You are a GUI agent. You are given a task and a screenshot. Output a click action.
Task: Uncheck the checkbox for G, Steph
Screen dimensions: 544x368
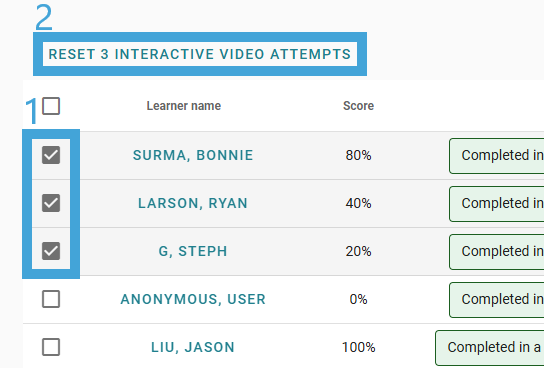51,251
